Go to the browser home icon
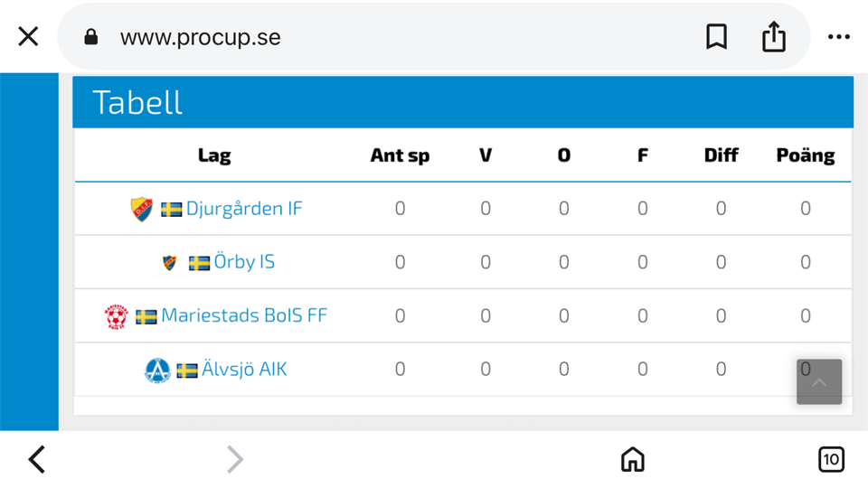The width and height of the screenshot is (868, 488). point(633,460)
